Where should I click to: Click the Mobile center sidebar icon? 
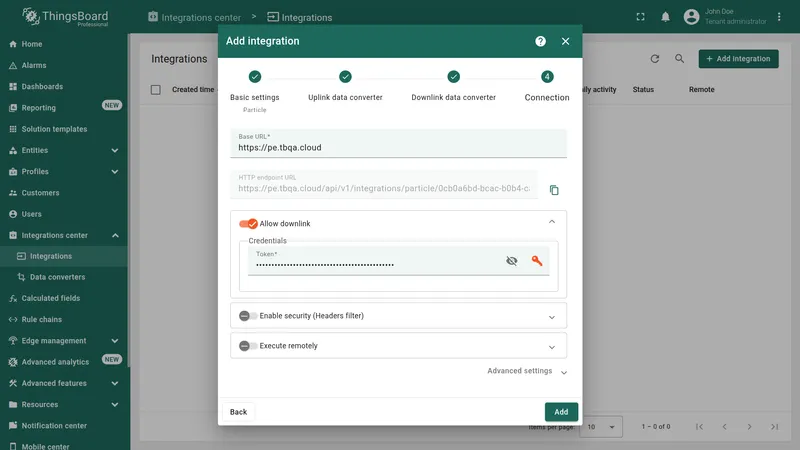pyautogui.click(x=13, y=446)
